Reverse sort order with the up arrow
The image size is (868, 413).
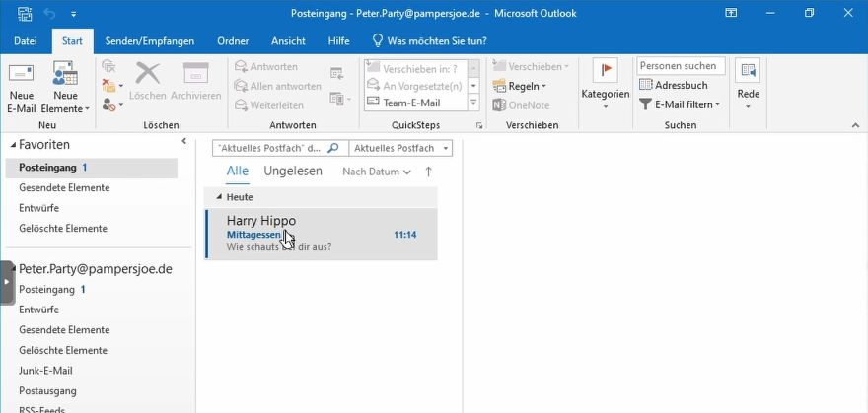(x=428, y=172)
